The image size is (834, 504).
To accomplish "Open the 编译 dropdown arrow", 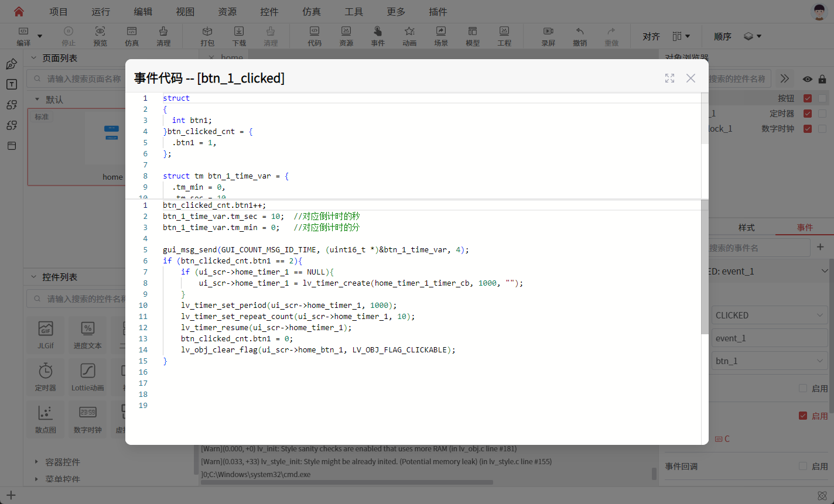I will pos(40,36).
